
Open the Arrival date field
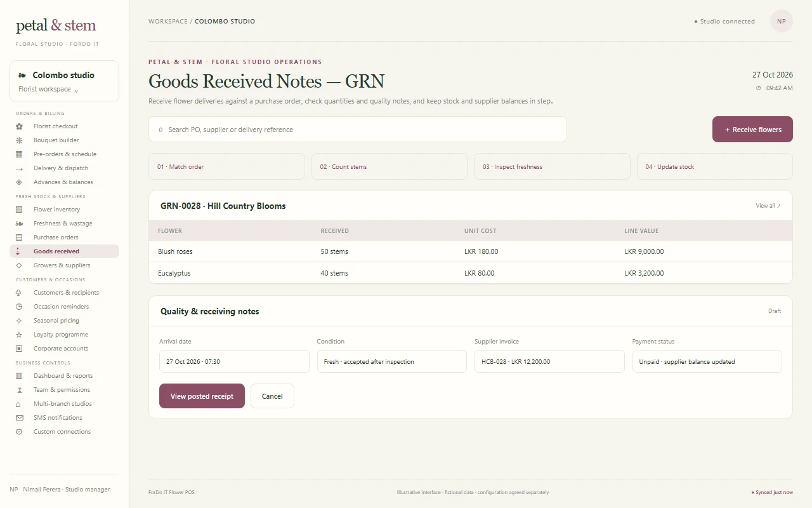pos(234,361)
